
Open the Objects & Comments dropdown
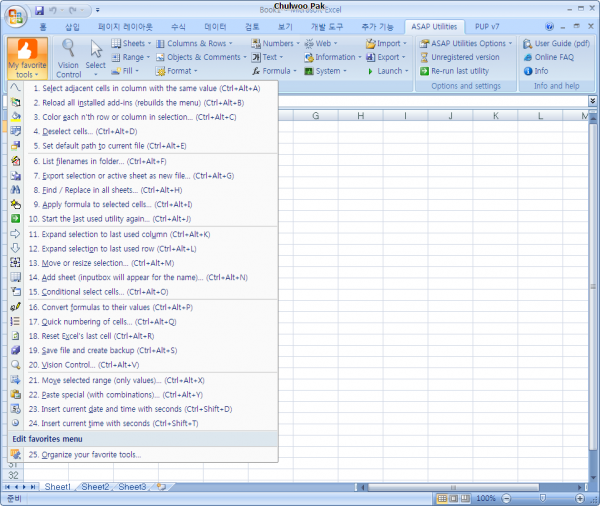point(201,57)
